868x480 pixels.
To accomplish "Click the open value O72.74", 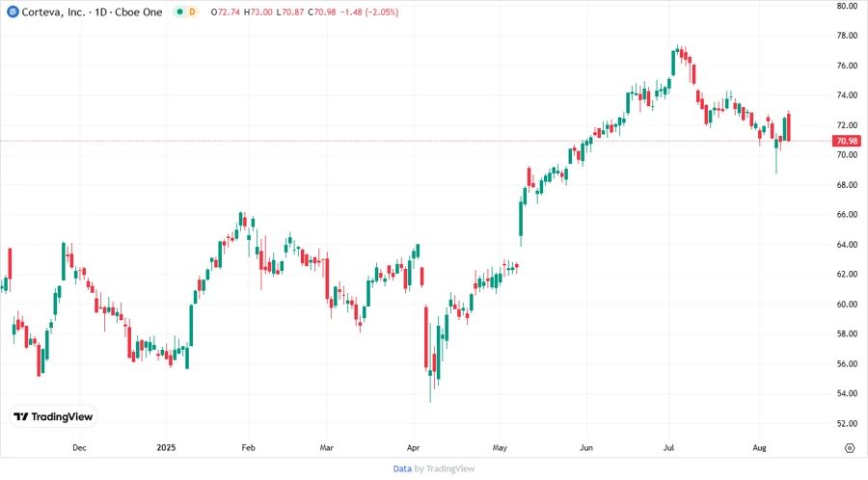I will (226, 13).
